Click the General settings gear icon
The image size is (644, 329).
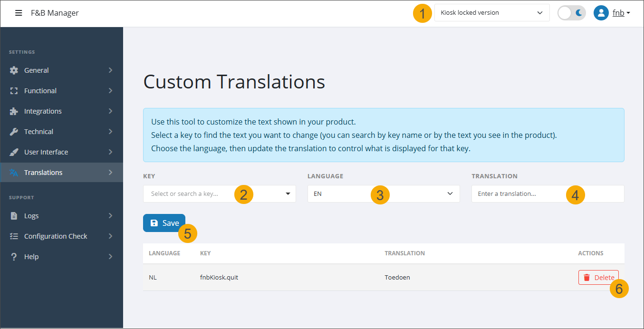[15, 70]
